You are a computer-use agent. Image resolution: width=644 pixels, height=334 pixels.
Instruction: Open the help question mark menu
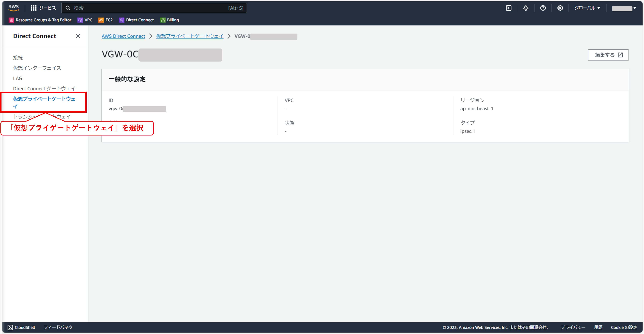[543, 8]
